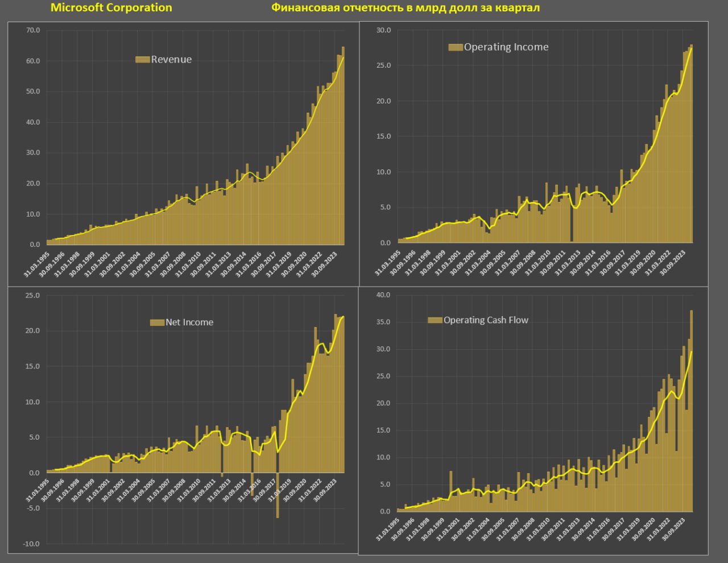Click the -10.0 axis value on Net Income chart

click(31, 544)
